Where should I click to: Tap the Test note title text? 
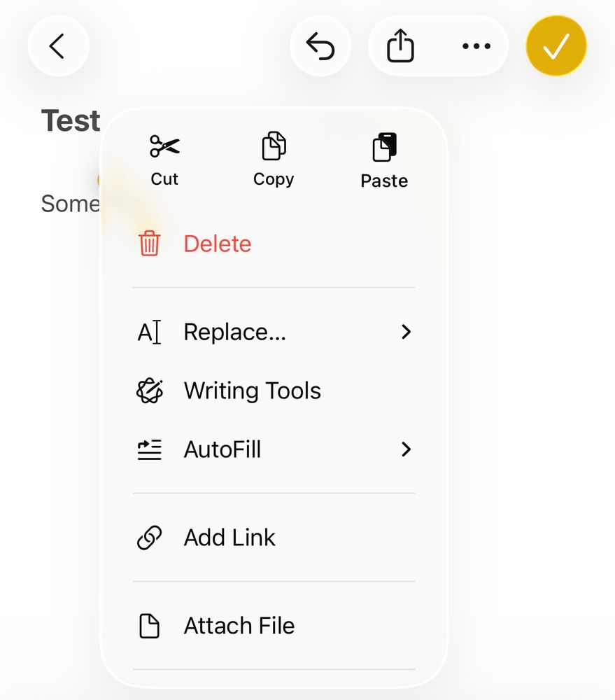(71, 120)
